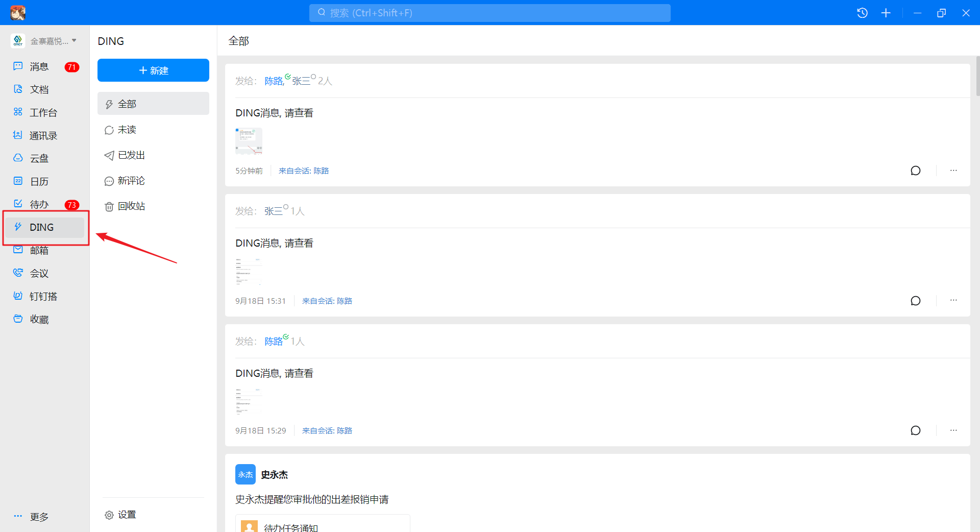
Task: Select the 文档 documents icon
Action: tap(39, 89)
